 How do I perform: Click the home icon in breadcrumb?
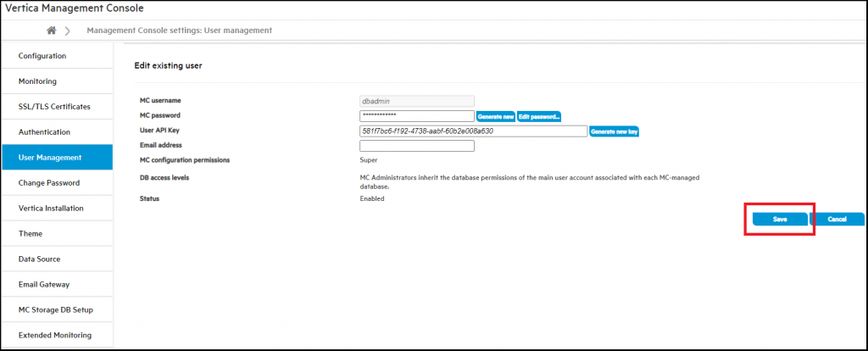(52, 31)
